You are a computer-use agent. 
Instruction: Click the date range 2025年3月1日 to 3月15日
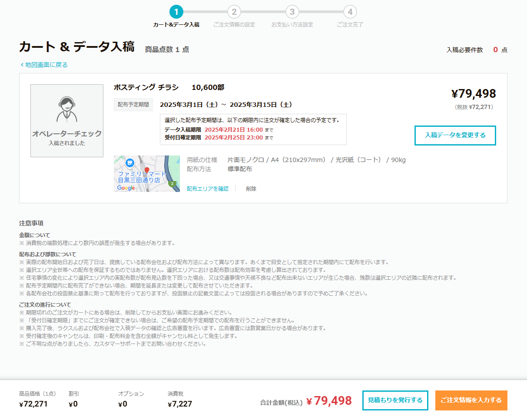pos(226,105)
